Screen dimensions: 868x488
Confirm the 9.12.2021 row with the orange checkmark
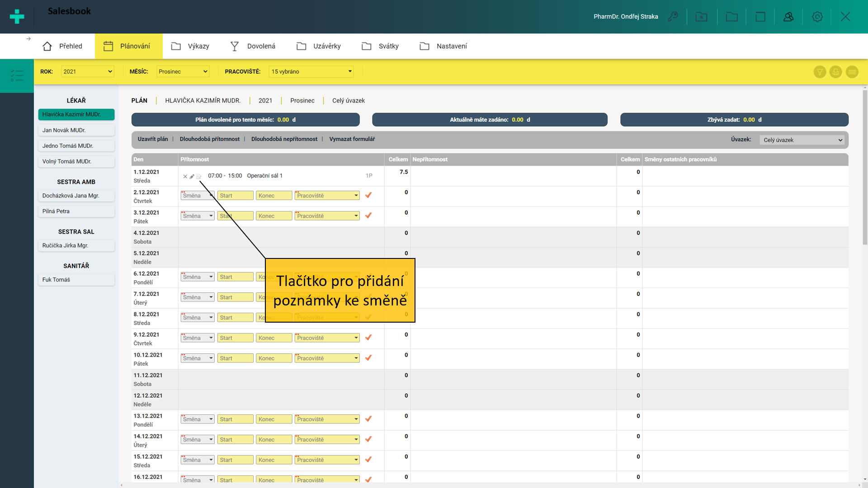(x=368, y=338)
